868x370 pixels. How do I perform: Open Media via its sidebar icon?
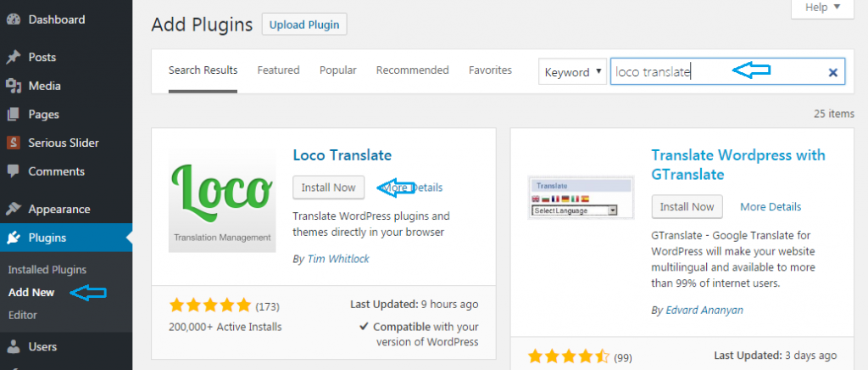click(13, 86)
